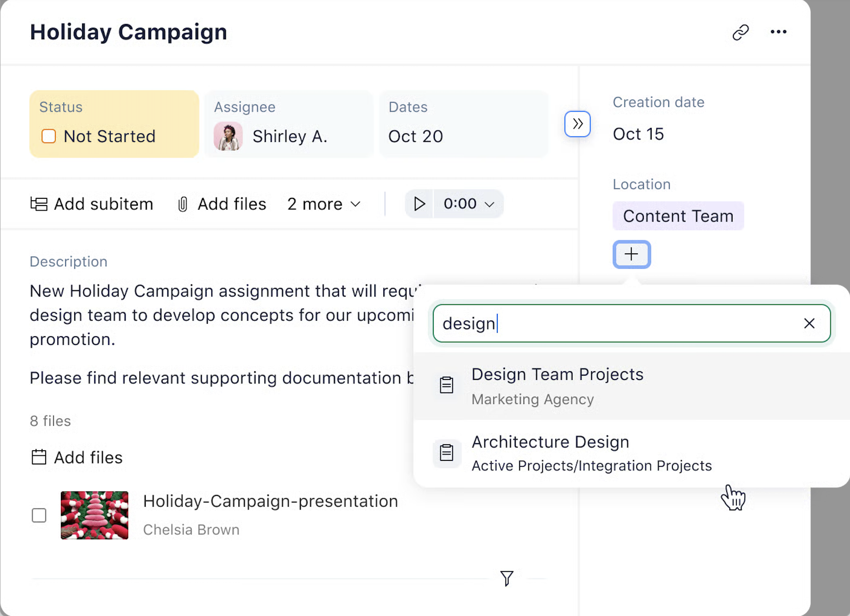This screenshot has height=616, width=850.
Task: Click the Shirley A. assignee avatar
Action: [x=228, y=136]
